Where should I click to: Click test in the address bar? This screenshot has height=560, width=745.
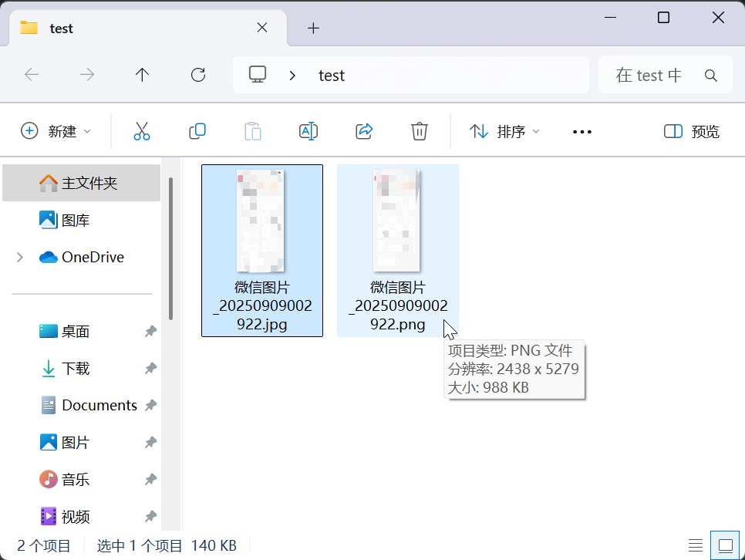coord(332,76)
